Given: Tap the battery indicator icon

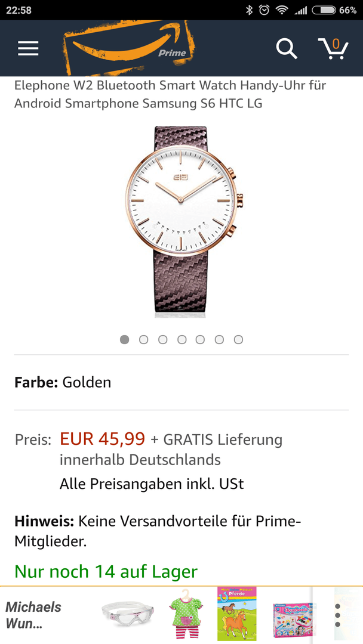Looking at the screenshot, I should pyautogui.click(x=324, y=10).
